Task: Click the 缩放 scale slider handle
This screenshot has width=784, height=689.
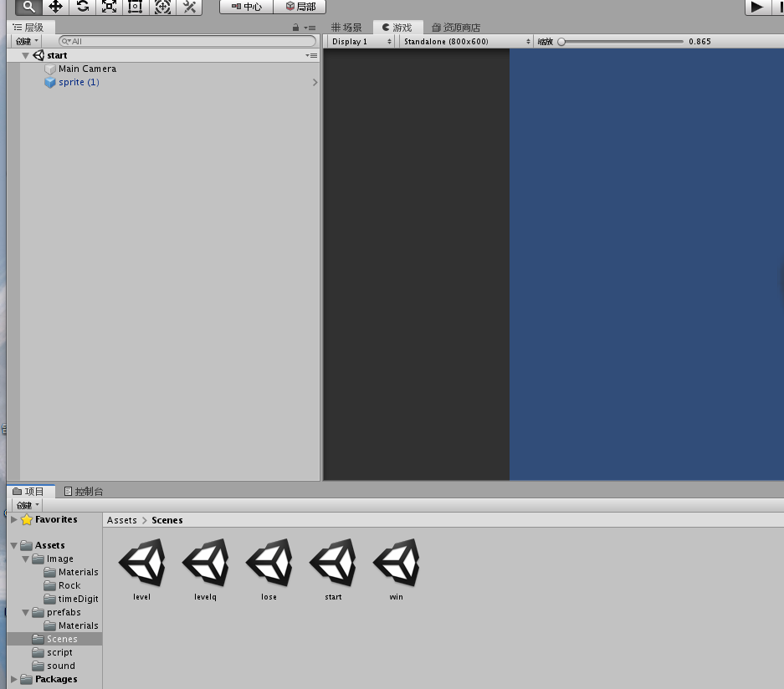Action: (561, 42)
